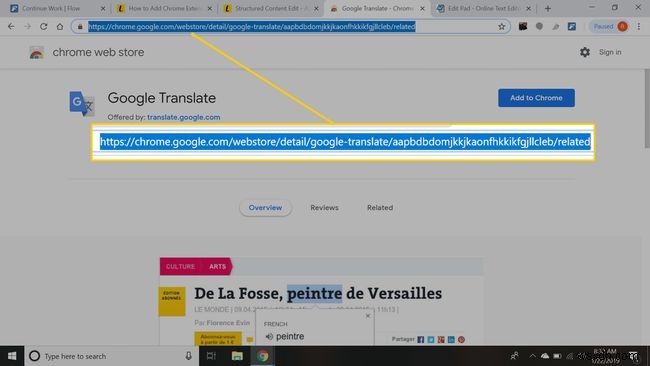Click the taskbar microphone icon
Screen dimensions: 650x366
point(189,356)
